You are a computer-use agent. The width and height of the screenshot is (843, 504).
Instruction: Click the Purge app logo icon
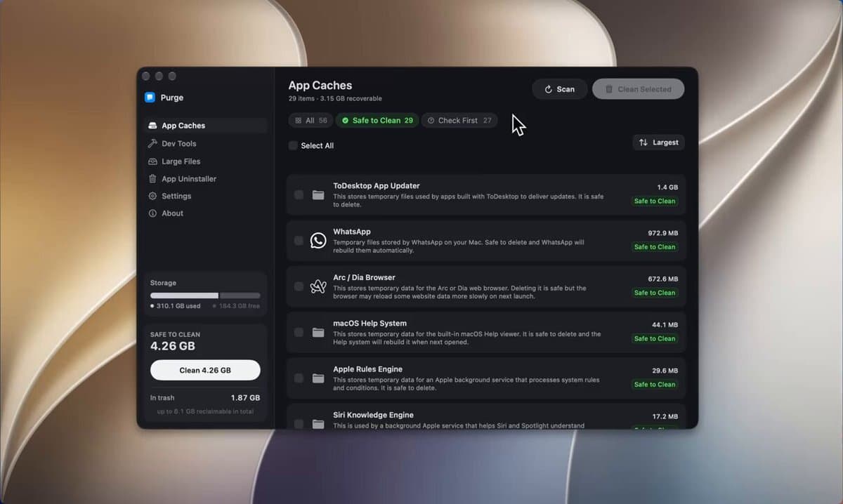150,98
